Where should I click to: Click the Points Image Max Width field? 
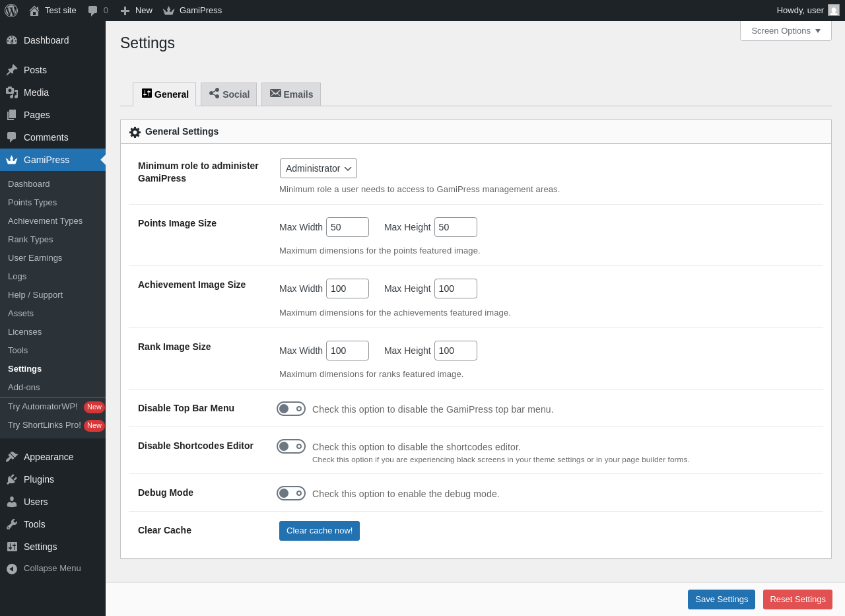coord(347,227)
